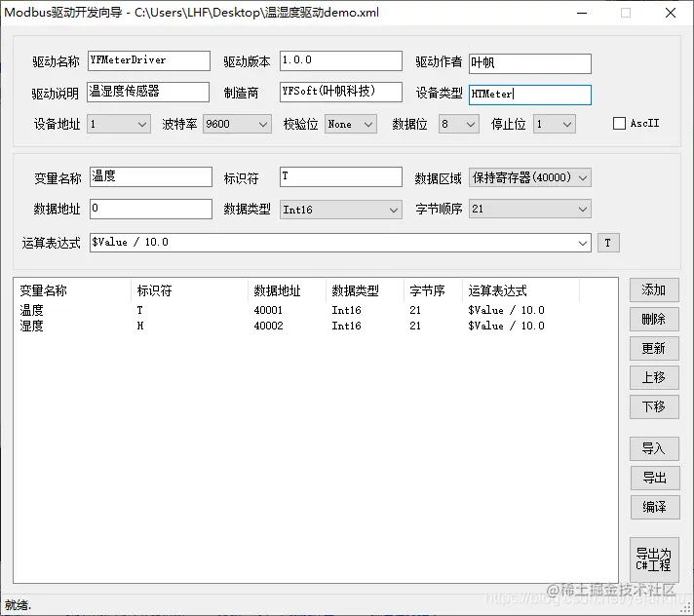Click the T identifier cell in the list

(139, 310)
